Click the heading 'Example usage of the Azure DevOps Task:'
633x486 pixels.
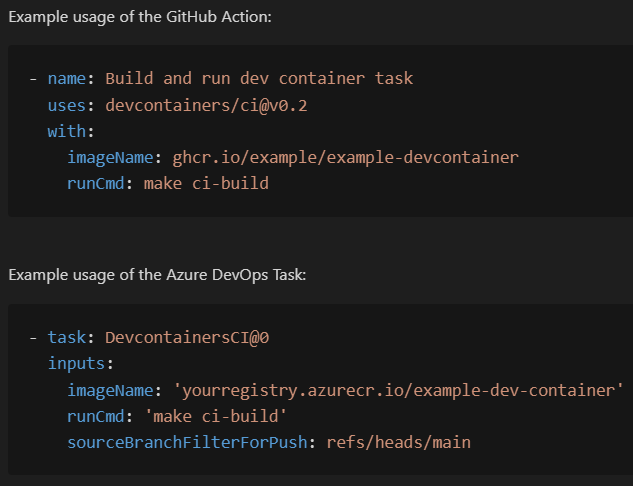tap(157, 275)
